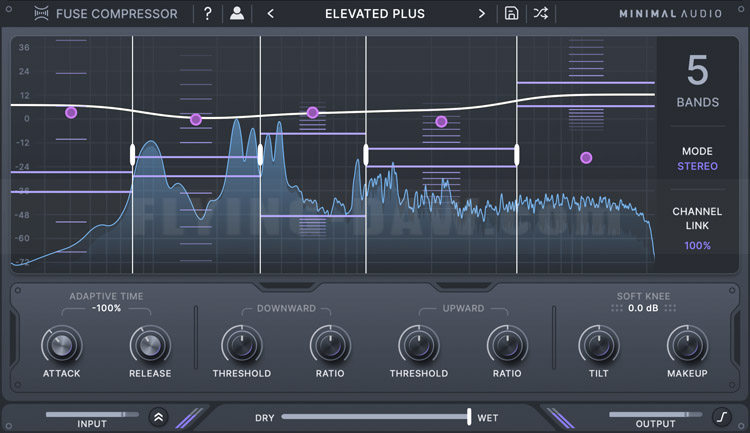This screenshot has height=433, width=750.
Task: Click the UPWARD section label
Action: 463,309
